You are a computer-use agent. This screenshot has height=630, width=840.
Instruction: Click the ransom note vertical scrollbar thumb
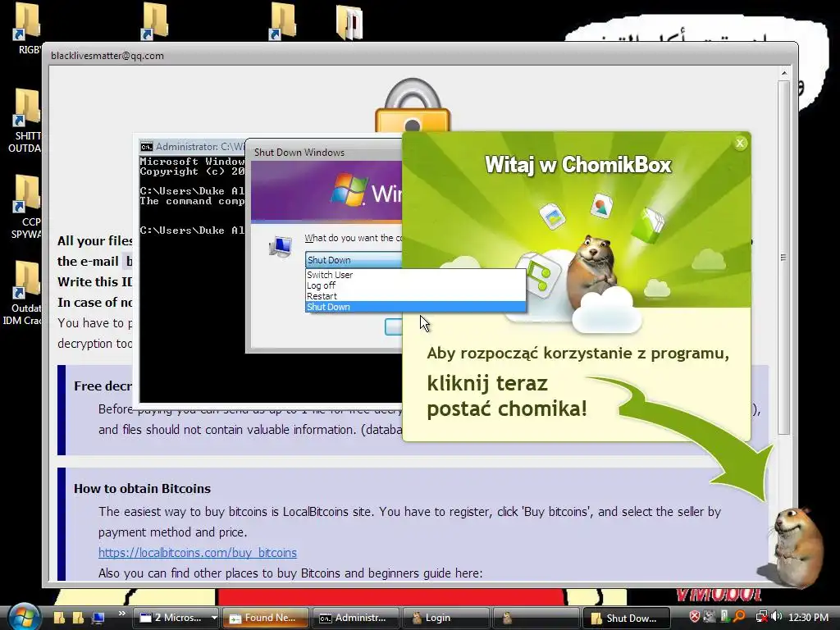783,257
